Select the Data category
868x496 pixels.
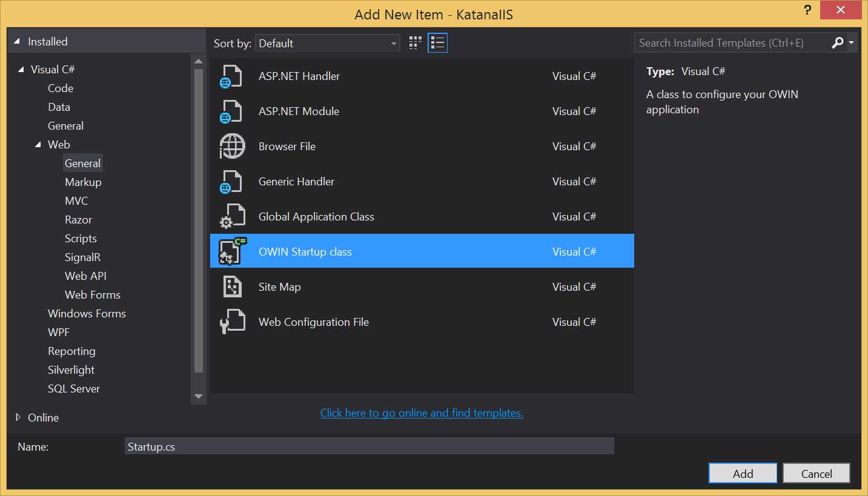click(x=59, y=107)
